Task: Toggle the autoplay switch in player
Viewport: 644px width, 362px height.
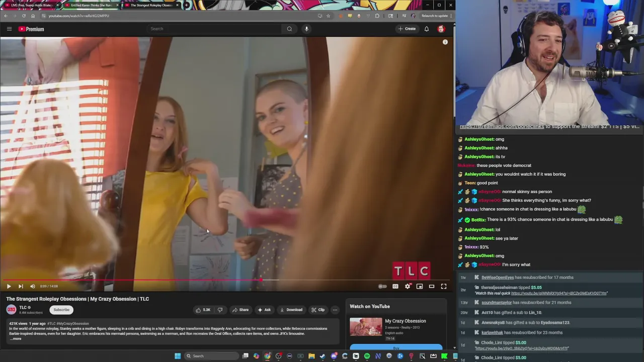Action: coord(383,286)
